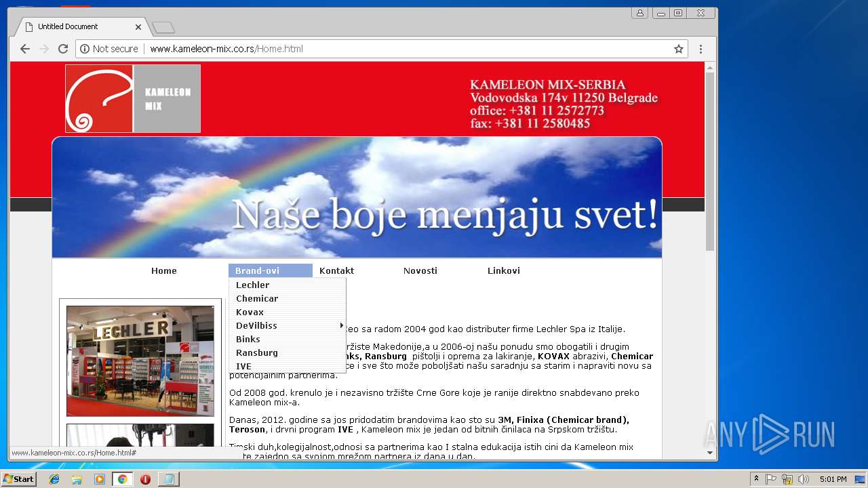868x488 pixels.
Task: Open the Chrome three-dot menu
Action: click(x=701, y=49)
